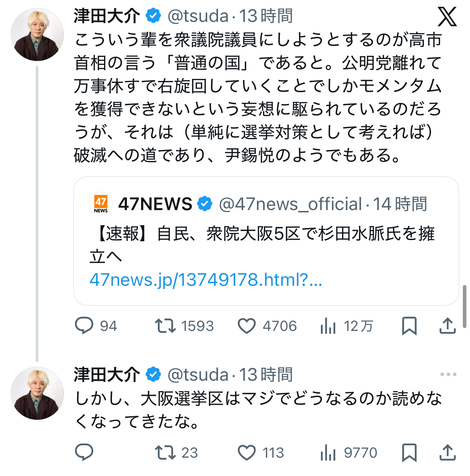Image resolution: width=470 pixels, height=476 pixels.
Task: View analytics showing 9770 views
Action: (328, 453)
